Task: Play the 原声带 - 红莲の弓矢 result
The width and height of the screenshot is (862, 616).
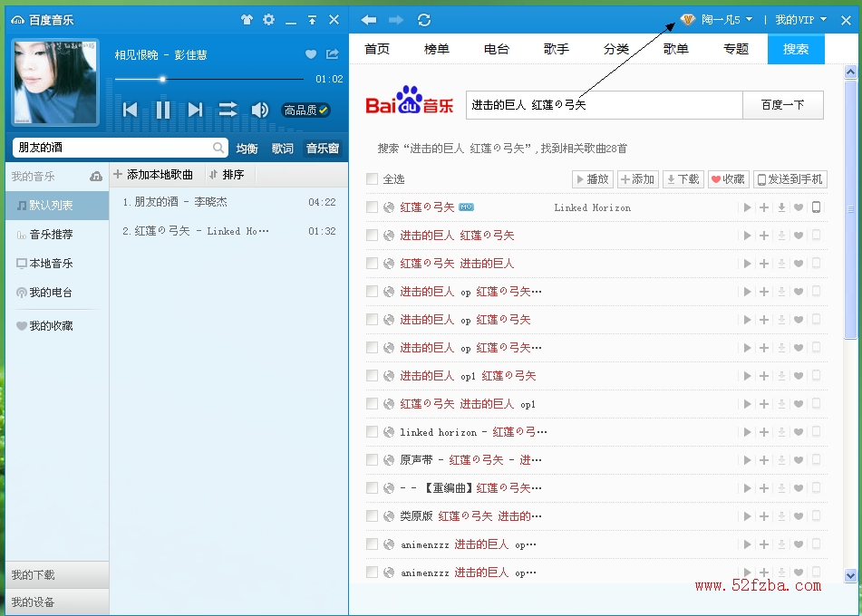Action: click(x=747, y=460)
